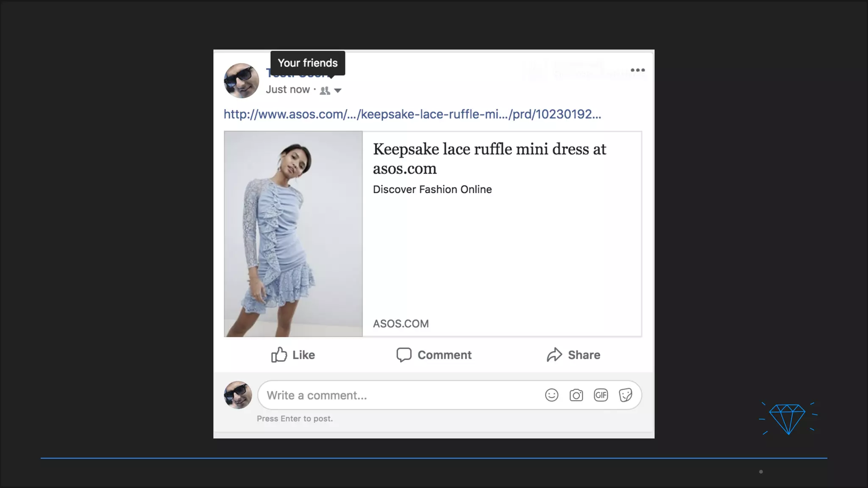Click the speech bubble Comment icon

(x=404, y=355)
